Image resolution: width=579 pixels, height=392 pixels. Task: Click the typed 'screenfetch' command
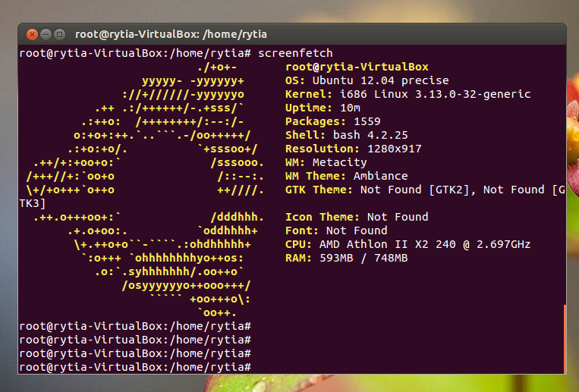click(295, 53)
